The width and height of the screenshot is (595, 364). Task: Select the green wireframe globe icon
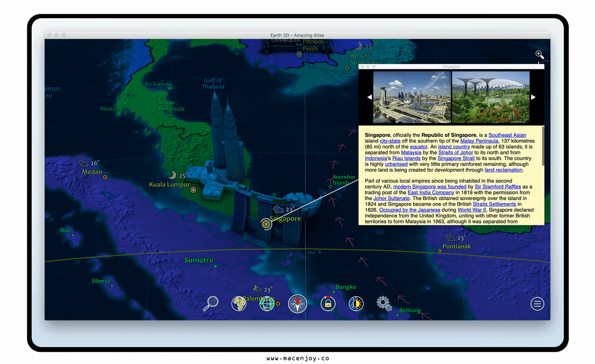[x=267, y=303]
